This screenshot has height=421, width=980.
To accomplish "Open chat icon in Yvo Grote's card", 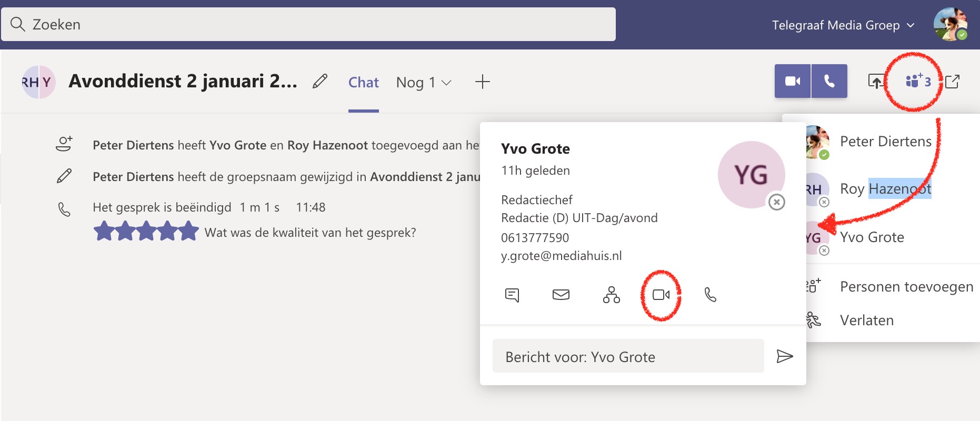I will point(512,295).
